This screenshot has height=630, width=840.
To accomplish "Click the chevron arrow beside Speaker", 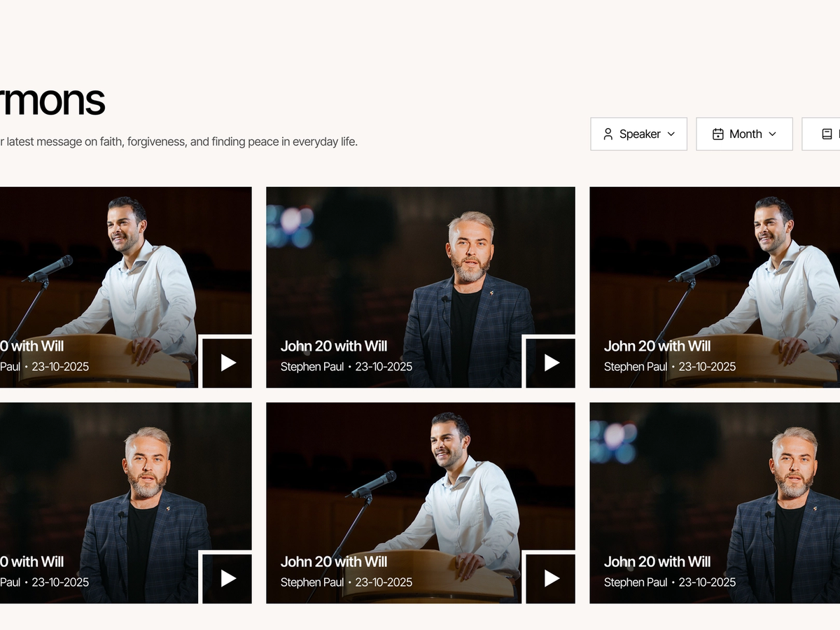I will 671,134.
